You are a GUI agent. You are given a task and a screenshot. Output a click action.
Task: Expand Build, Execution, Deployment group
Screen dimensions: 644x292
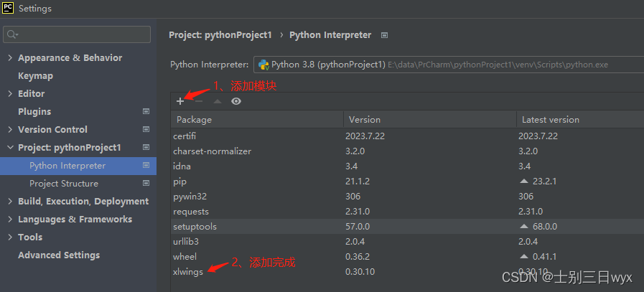[10, 201]
